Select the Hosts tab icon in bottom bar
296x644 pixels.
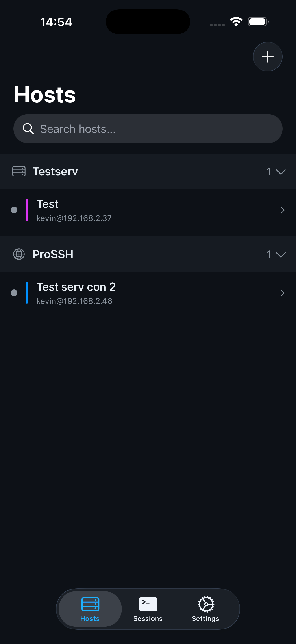pyautogui.click(x=90, y=603)
